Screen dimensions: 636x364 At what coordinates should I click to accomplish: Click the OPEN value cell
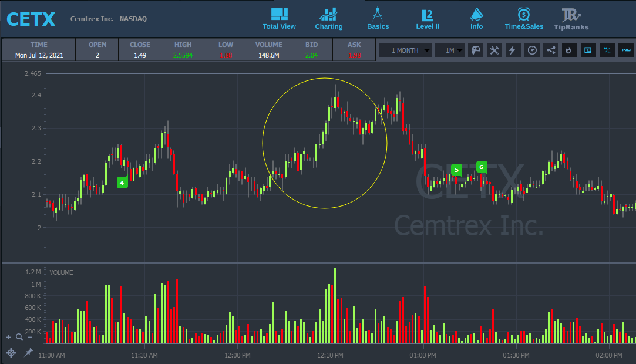tap(97, 50)
